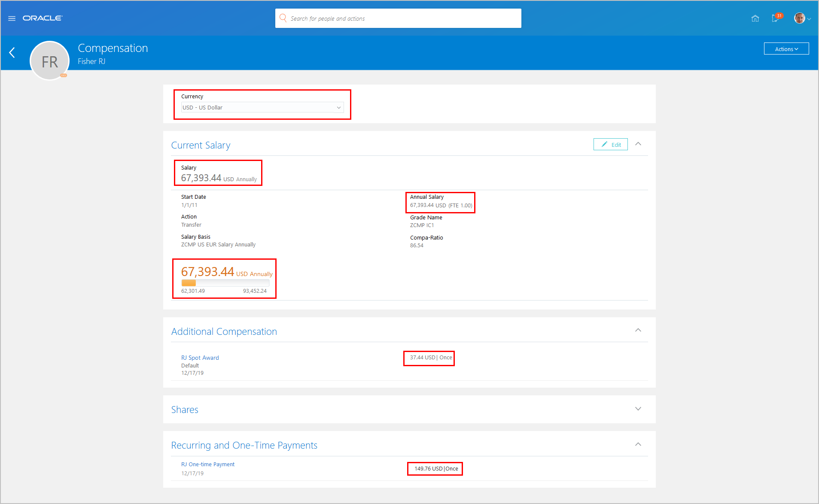819x504 pixels.
Task: Go to the Home page icon
Action: tap(755, 18)
